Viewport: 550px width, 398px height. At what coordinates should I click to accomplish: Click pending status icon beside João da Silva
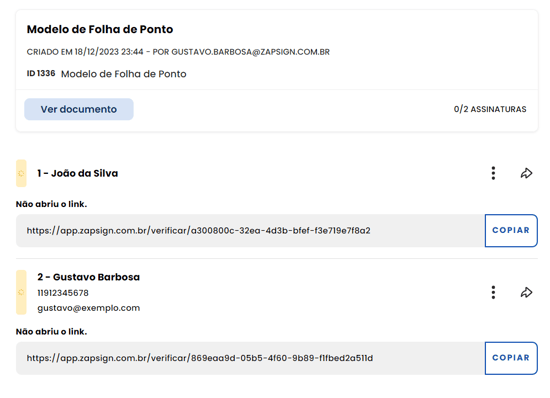tap(21, 173)
